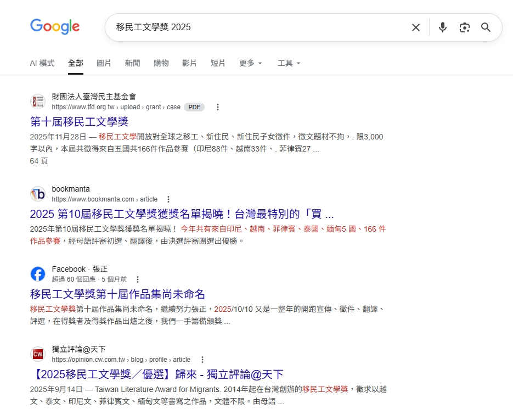Switch to the 新聞 tab
Image resolution: width=513 pixels, height=420 pixels.
(x=133, y=63)
